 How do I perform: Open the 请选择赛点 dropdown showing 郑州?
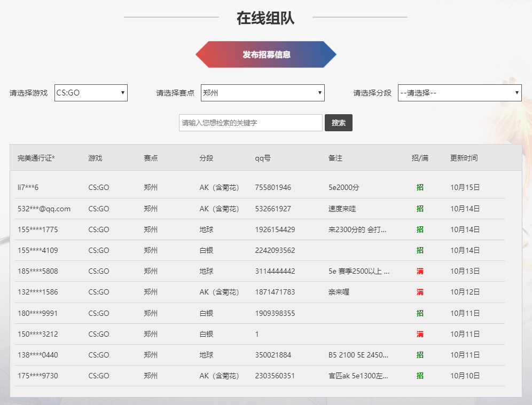(262, 92)
